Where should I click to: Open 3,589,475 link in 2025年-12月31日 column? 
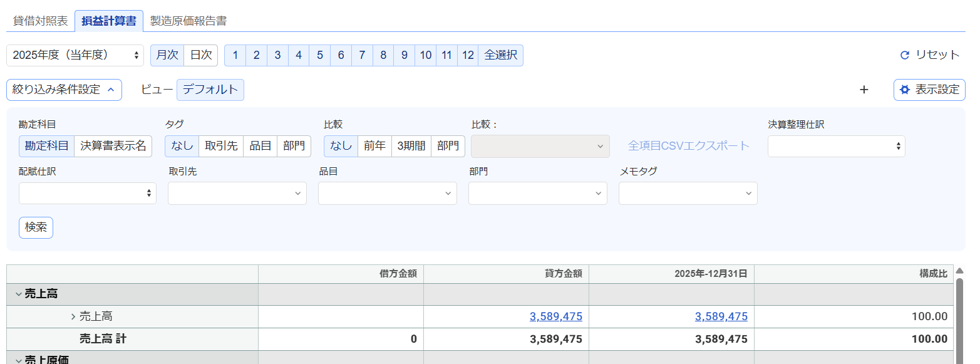pyautogui.click(x=721, y=316)
